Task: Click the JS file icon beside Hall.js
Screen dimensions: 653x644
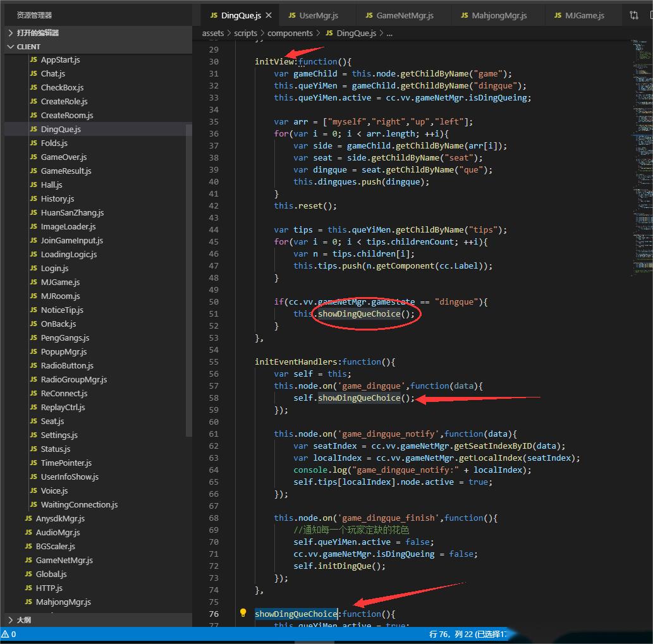Action: point(34,185)
